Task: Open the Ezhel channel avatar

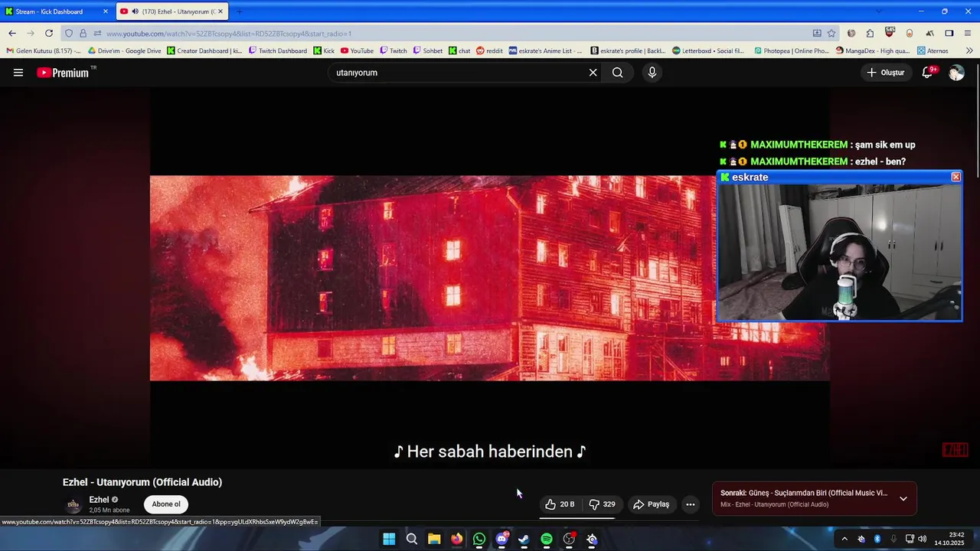Action: [73, 505]
